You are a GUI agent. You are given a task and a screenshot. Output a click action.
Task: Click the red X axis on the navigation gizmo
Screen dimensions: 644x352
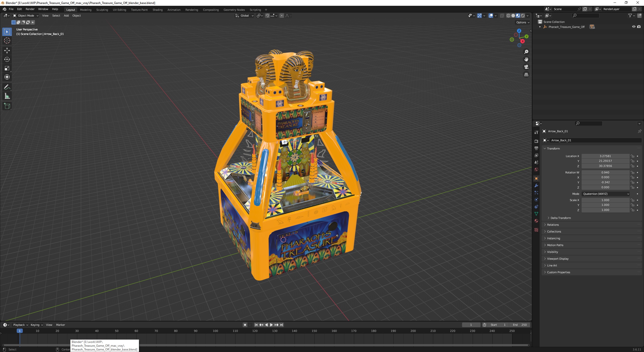pyautogui.click(x=522, y=41)
